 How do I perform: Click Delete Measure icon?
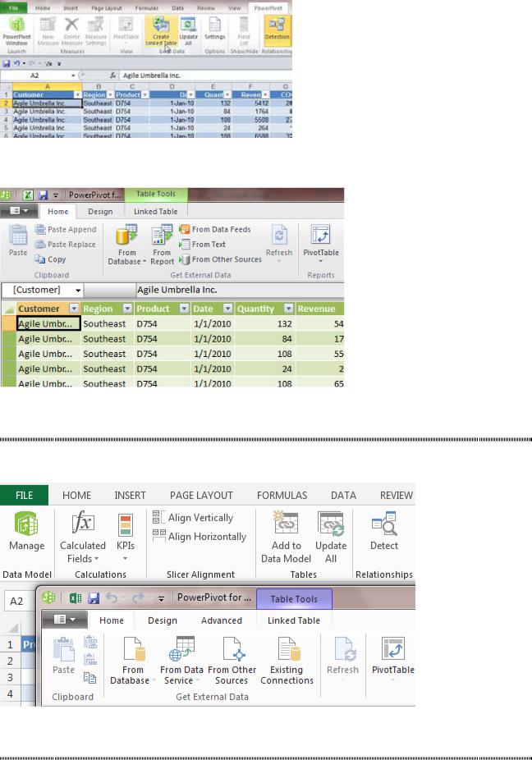tap(71, 31)
